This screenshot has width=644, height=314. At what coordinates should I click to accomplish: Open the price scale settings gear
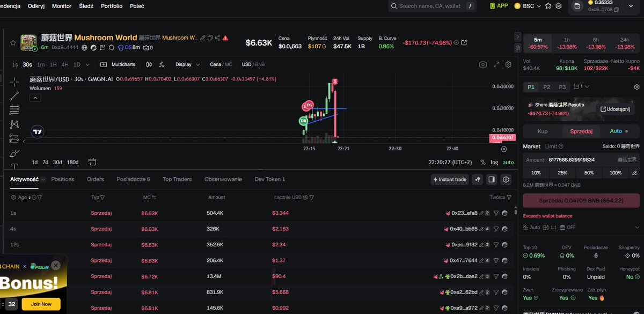[x=504, y=149]
